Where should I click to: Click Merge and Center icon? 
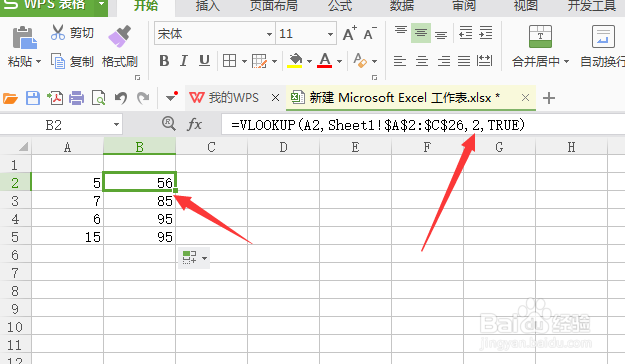(540, 37)
